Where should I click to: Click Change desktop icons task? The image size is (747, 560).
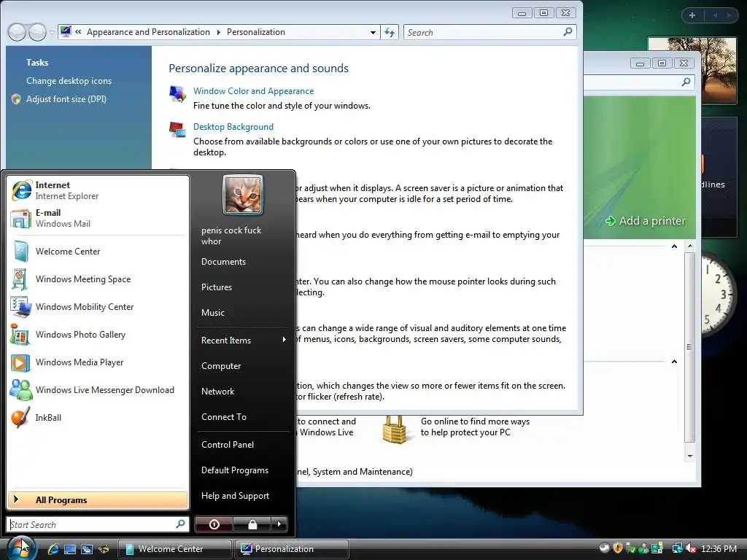69,81
